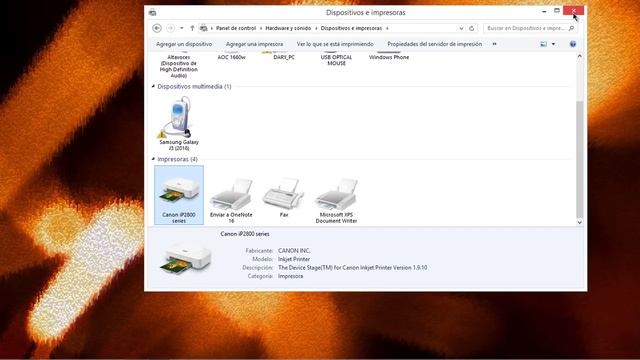Screen dimensions: 640x360
Task: Select the USB OPTICAL MOUSE device
Action: tap(336, 60)
